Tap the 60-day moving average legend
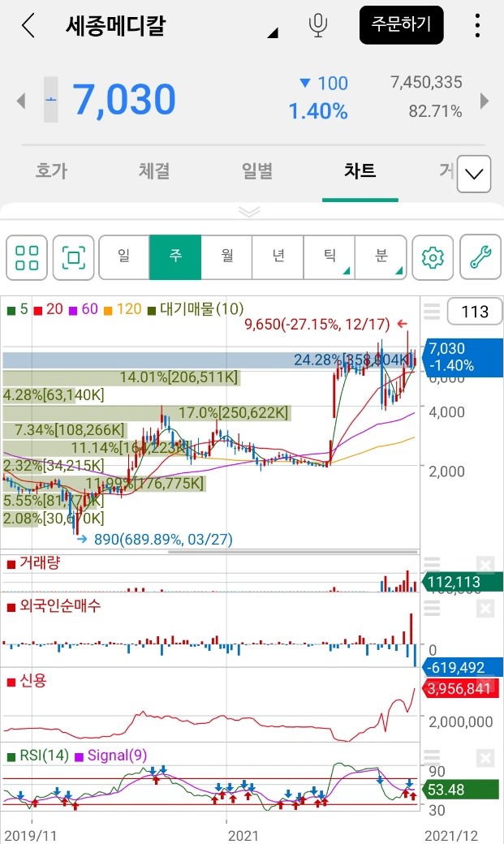This screenshot has width=504, height=844. pyautogui.click(x=84, y=309)
